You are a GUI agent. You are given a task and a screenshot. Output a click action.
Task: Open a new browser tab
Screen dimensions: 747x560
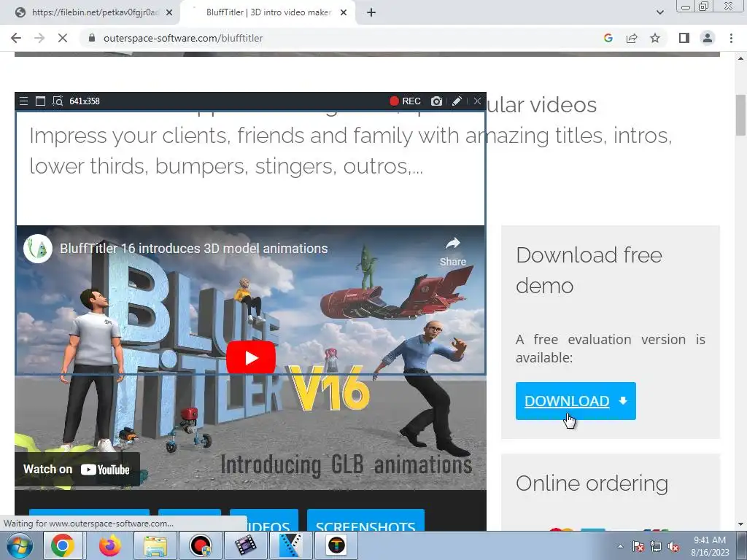click(x=371, y=12)
